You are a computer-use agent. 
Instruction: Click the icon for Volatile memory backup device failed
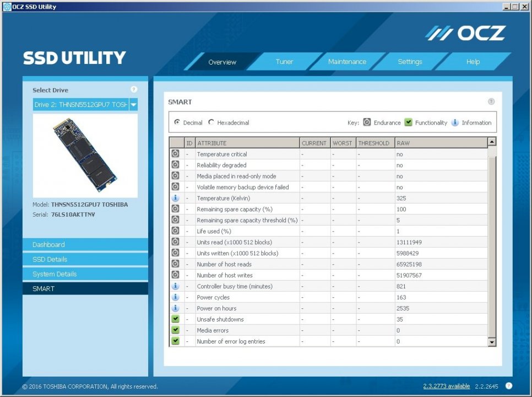click(175, 186)
